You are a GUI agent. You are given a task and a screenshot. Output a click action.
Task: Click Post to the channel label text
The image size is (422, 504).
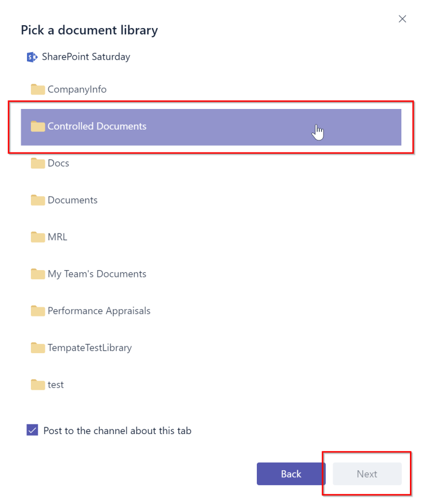(x=118, y=431)
